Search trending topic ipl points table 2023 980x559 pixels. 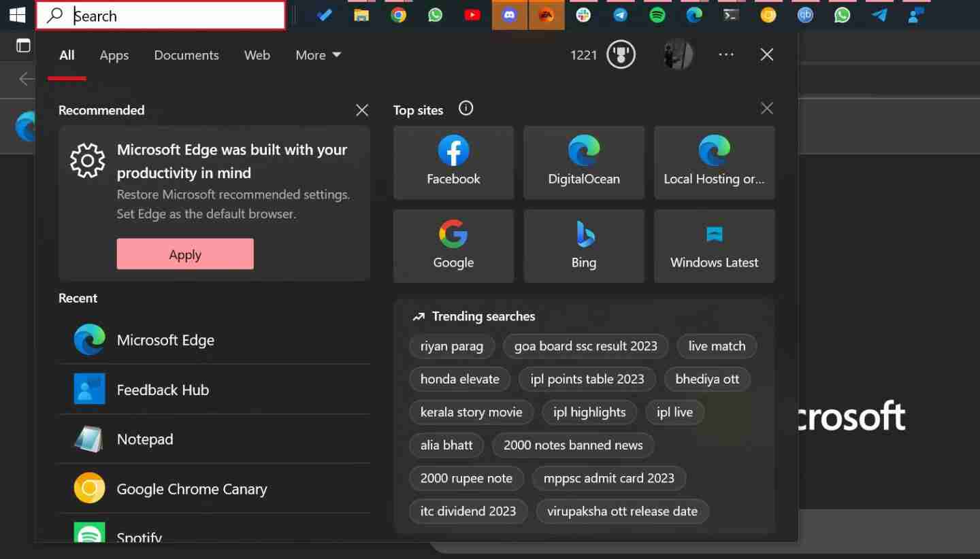(x=587, y=379)
